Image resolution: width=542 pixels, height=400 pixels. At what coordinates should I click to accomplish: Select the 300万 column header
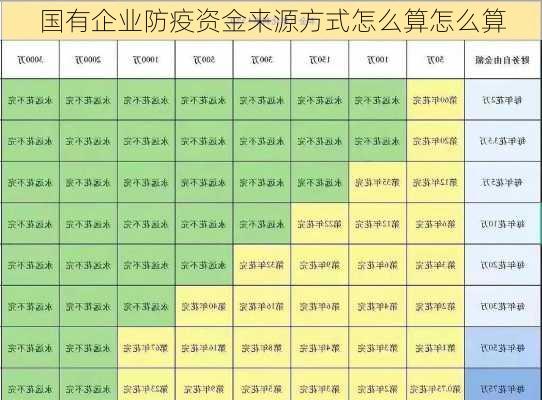click(262, 59)
